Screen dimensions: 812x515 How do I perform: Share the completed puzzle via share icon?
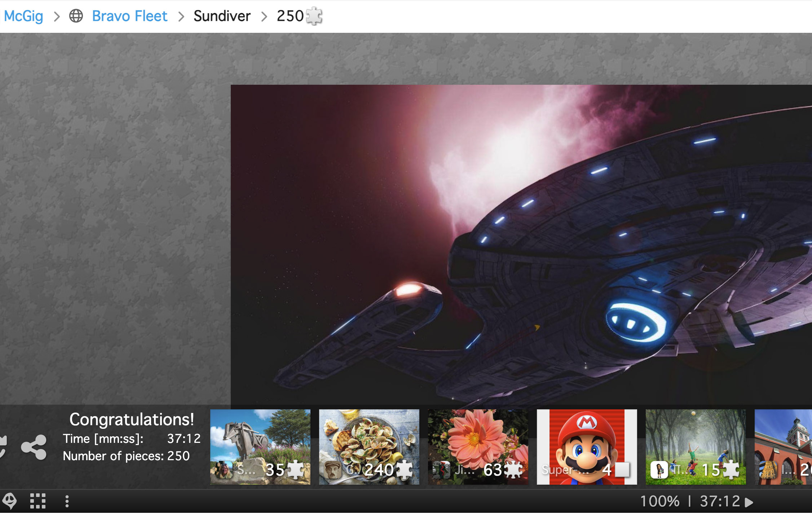[34, 447]
